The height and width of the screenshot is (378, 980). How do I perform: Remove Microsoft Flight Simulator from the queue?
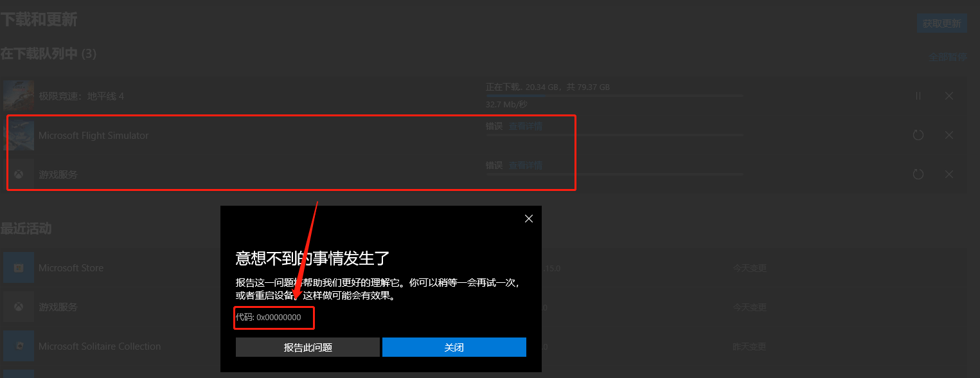[949, 135]
